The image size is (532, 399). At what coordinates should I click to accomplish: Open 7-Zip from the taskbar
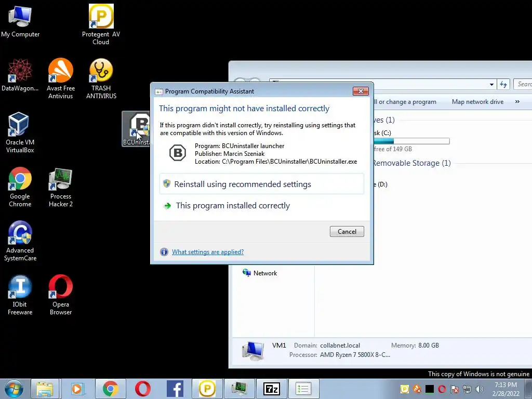[x=271, y=389]
